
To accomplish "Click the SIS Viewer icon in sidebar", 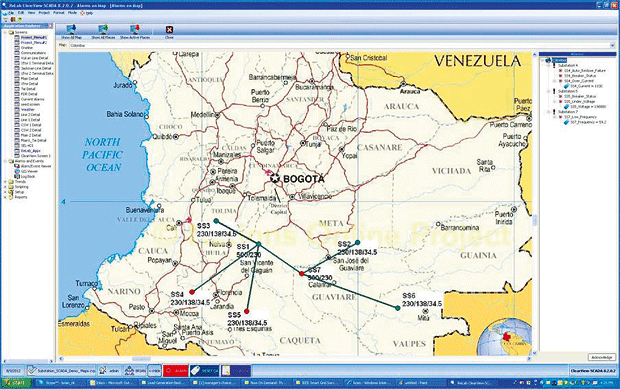I will [x=17, y=171].
